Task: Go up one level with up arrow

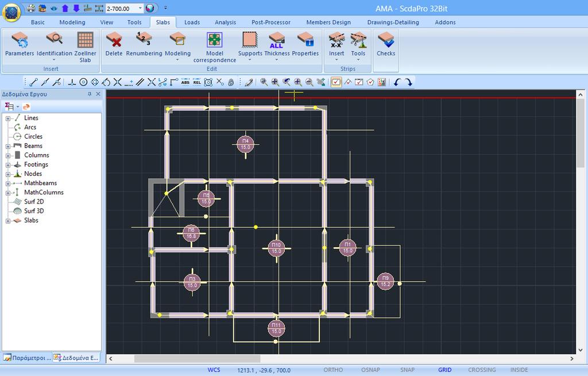Action: point(65,8)
